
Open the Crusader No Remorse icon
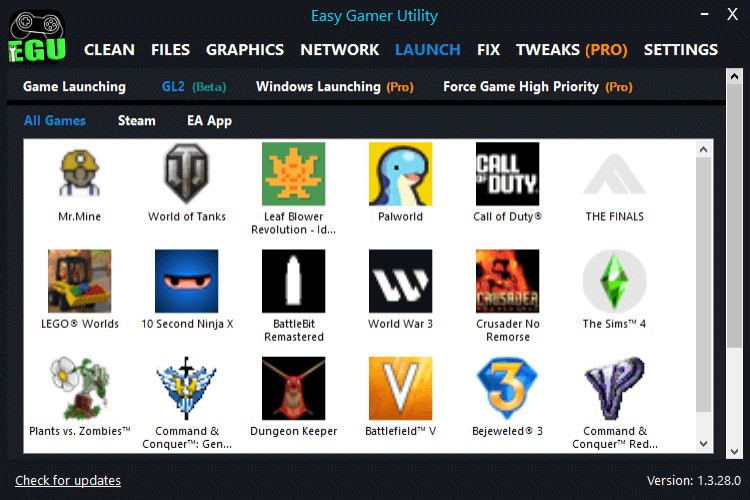(507, 281)
